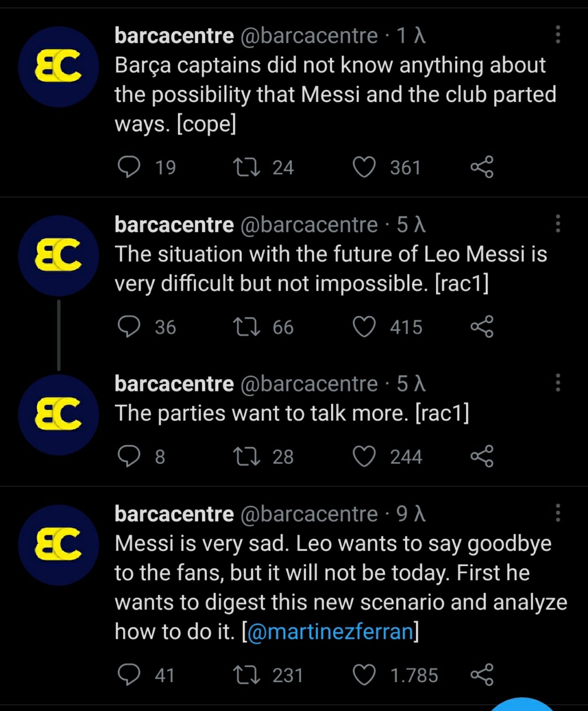This screenshot has height=711, width=588.
Task: Retweet the Barça captains [cope] tweet
Action: click(246, 168)
